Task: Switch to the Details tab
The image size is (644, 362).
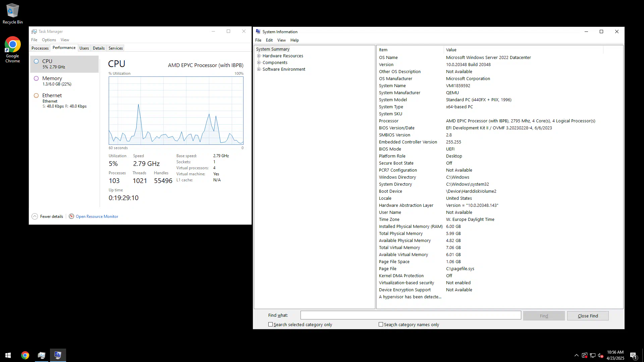Action: pyautogui.click(x=99, y=48)
